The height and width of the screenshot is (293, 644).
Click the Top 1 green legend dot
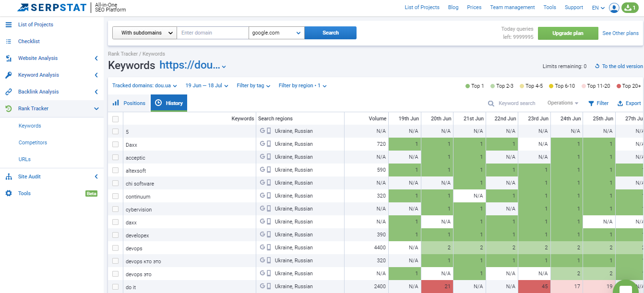pyautogui.click(x=467, y=86)
